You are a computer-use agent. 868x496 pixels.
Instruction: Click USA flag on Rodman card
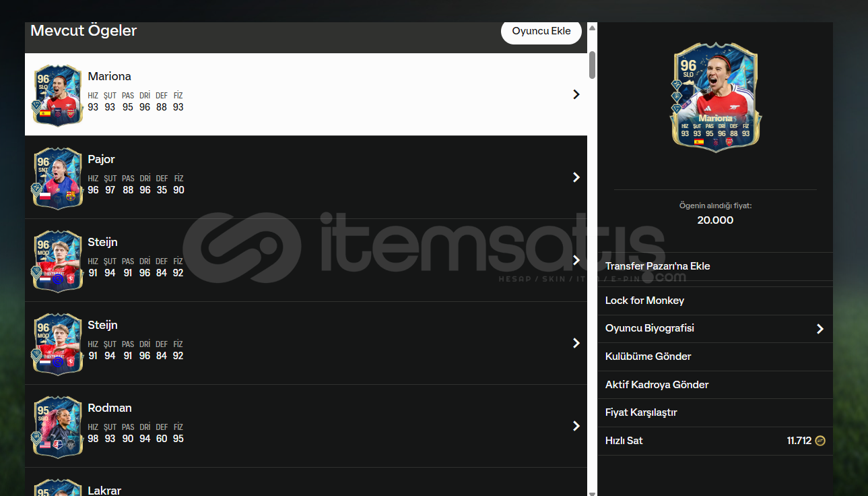click(x=45, y=445)
